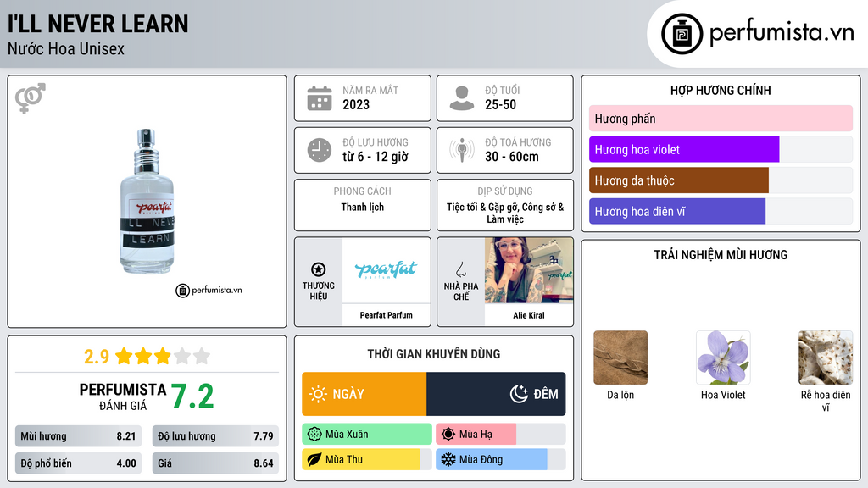Click the clock icon beside Độ lưu hương
This screenshot has height=488, width=868.
click(x=320, y=150)
